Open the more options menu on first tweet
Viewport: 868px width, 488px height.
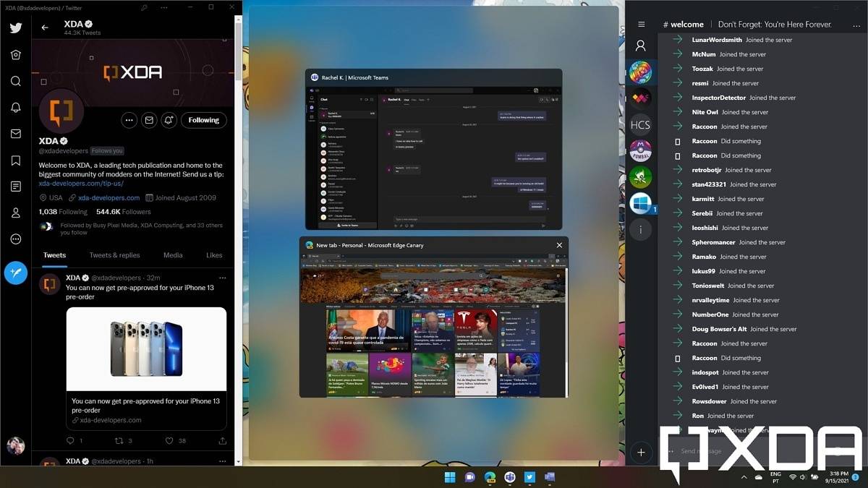coord(222,278)
